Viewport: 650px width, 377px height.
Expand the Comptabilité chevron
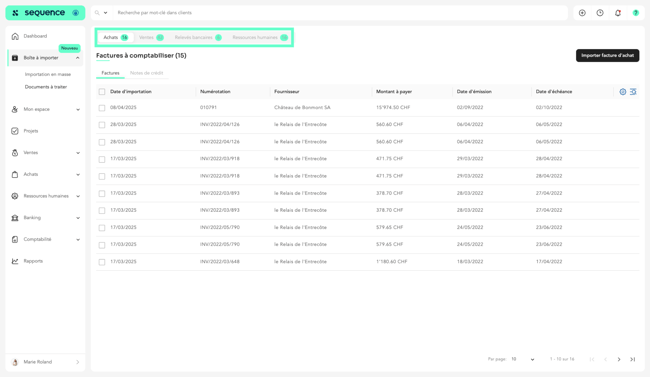tap(78, 240)
